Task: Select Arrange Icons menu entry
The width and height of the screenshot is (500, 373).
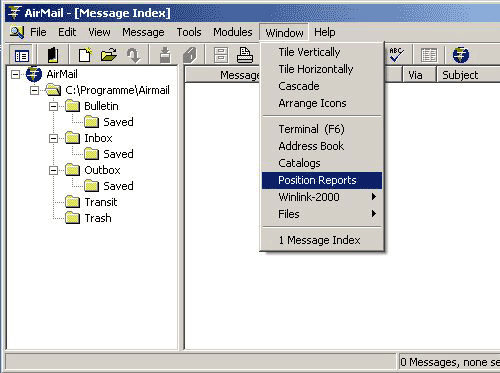Action: pyautogui.click(x=322, y=103)
